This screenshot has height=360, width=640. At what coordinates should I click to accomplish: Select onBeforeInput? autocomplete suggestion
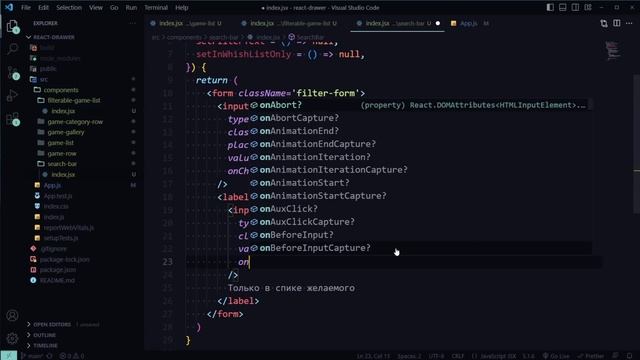point(420,235)
